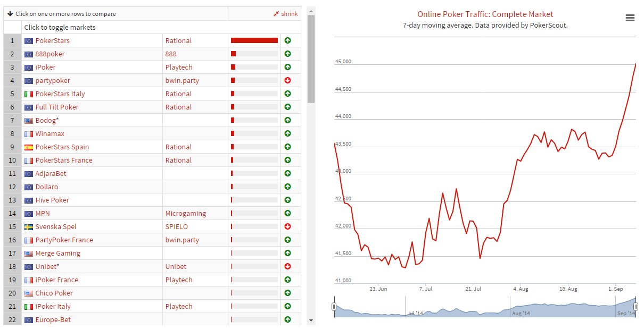Select row 1 number cell to compare
This screenshot has height=329, width=644.
[12, 40]
